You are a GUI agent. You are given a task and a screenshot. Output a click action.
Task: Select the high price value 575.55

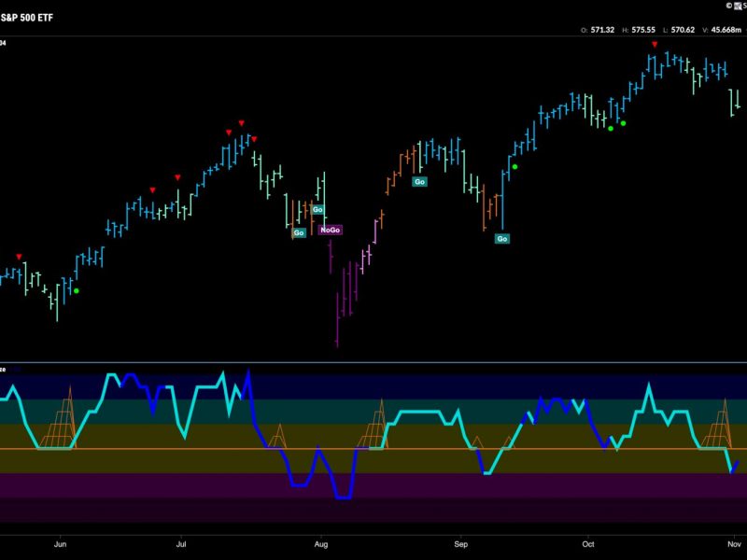tap(643, 30)
